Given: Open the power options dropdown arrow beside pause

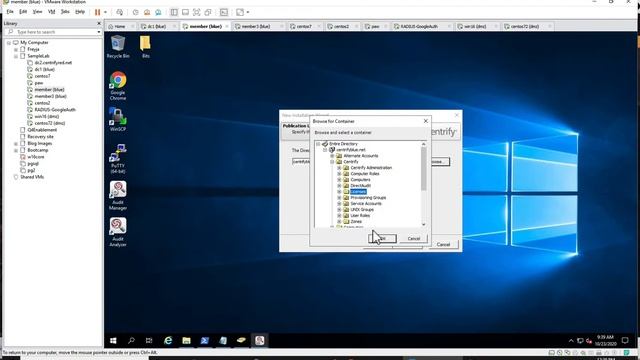Looking at the screenshot, I should pos(105,12).
